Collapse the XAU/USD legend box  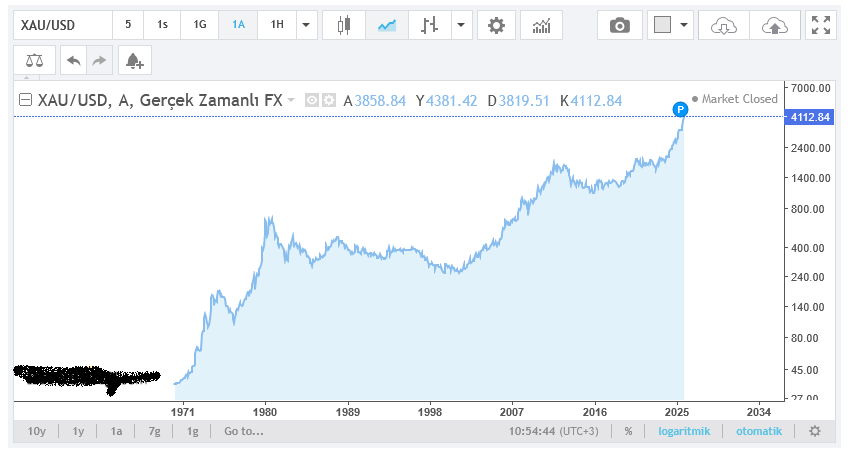[x=26, y=100]
